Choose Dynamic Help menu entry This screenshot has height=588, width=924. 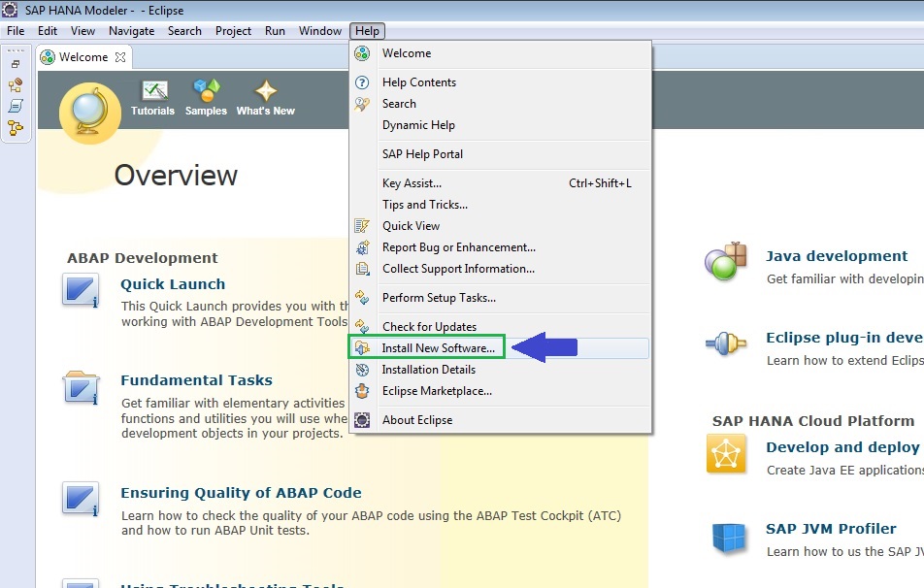click(500, 125)
